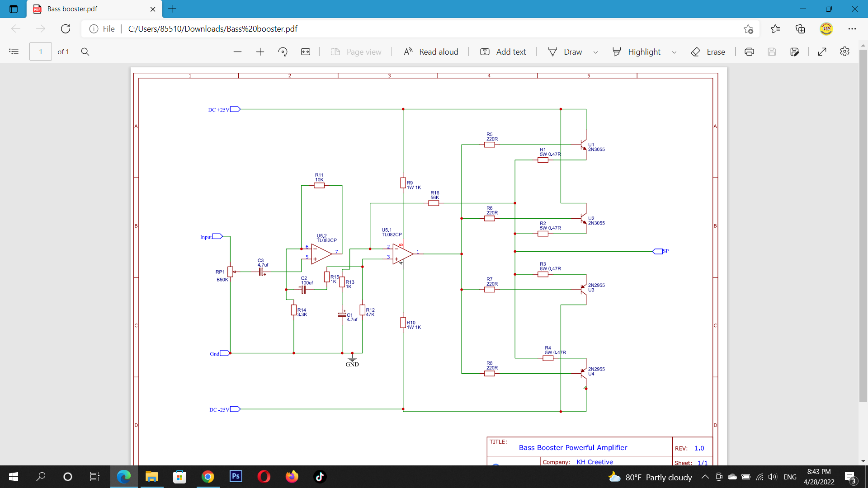
Task: Click the page number input field
Action: [41, 52]
